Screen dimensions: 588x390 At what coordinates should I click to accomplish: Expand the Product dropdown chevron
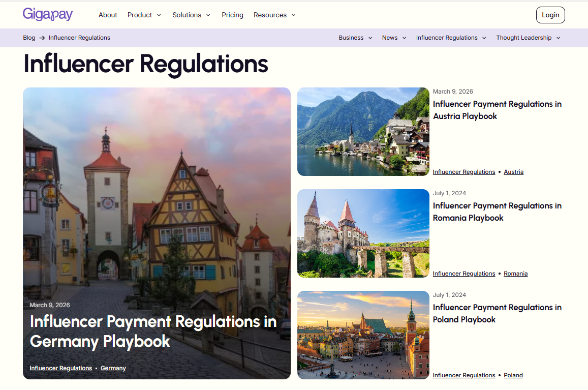(x=159, y=15)
